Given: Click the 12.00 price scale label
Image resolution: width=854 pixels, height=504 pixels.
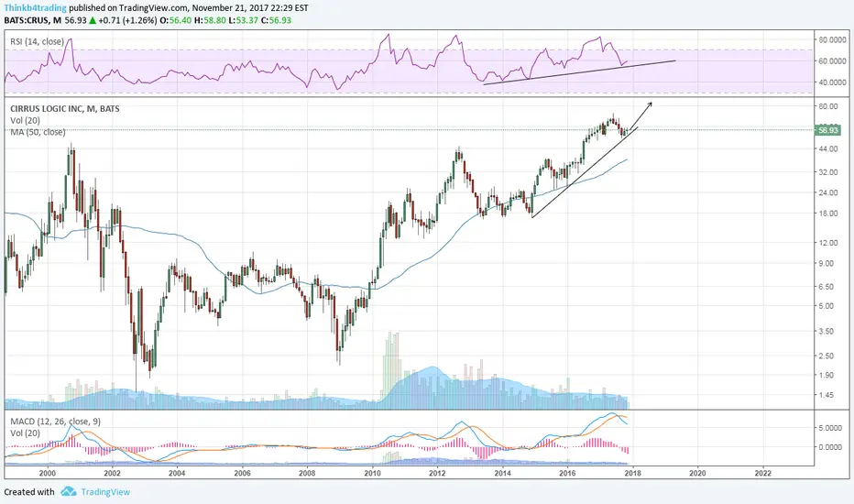Looking at the screenshot, I should (x=827, y=243).
